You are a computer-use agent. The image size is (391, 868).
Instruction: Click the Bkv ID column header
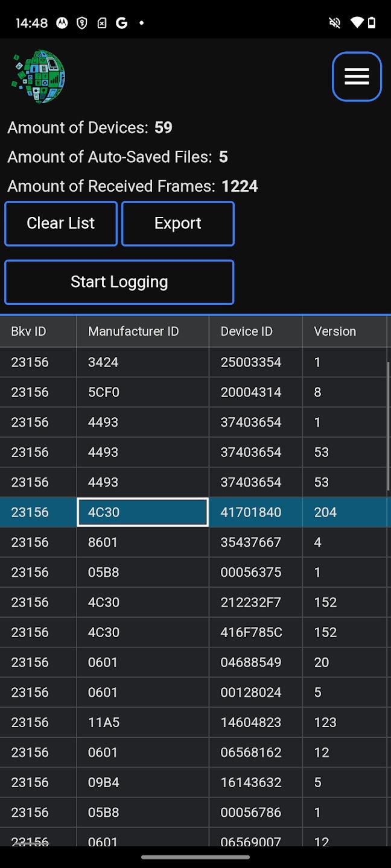click(x=28, y=331)
